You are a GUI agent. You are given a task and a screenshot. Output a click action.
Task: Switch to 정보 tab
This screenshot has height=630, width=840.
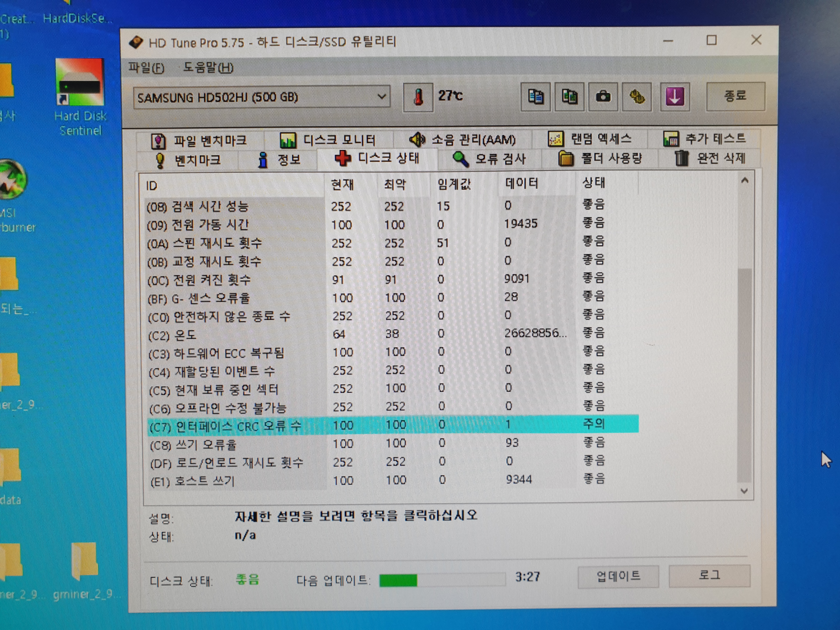point(279,160)
